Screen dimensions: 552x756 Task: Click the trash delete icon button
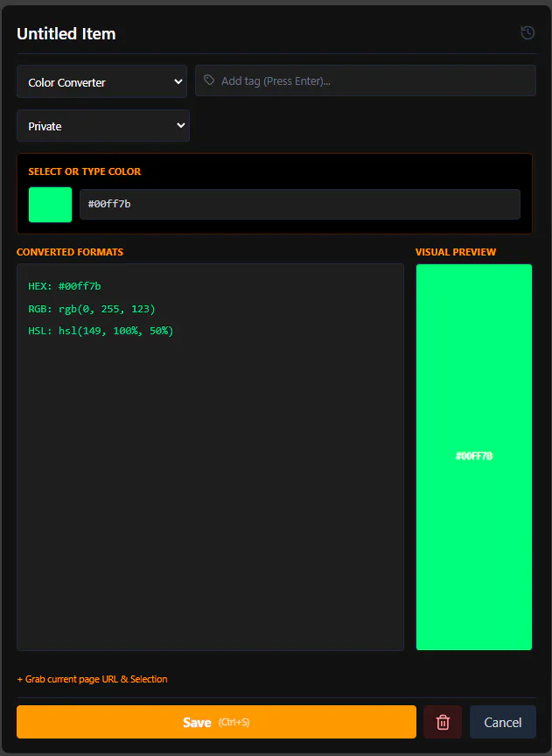click(443, 722)
